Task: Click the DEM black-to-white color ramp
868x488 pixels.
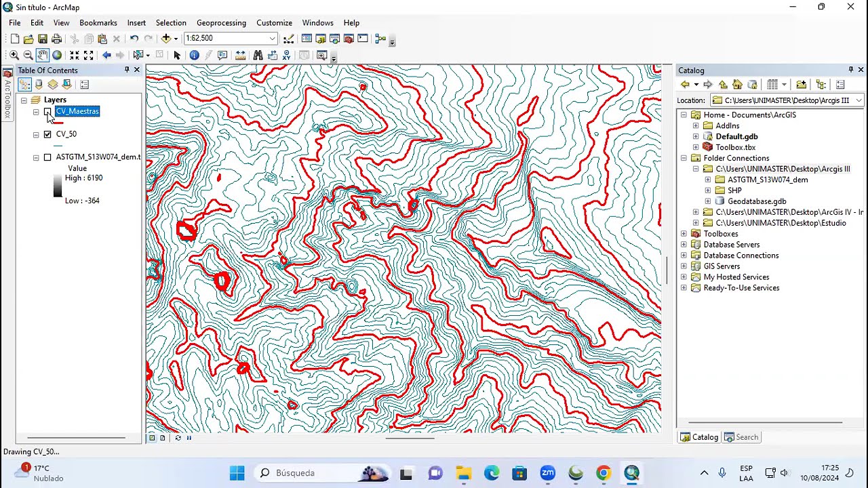Action: (x=58, y=186)
